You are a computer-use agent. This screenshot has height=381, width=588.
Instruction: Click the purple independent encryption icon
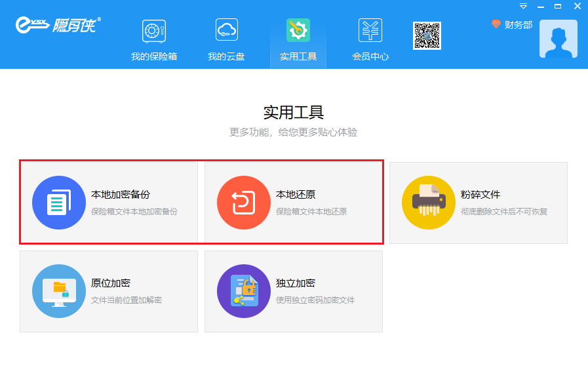[x=244, y=291]
